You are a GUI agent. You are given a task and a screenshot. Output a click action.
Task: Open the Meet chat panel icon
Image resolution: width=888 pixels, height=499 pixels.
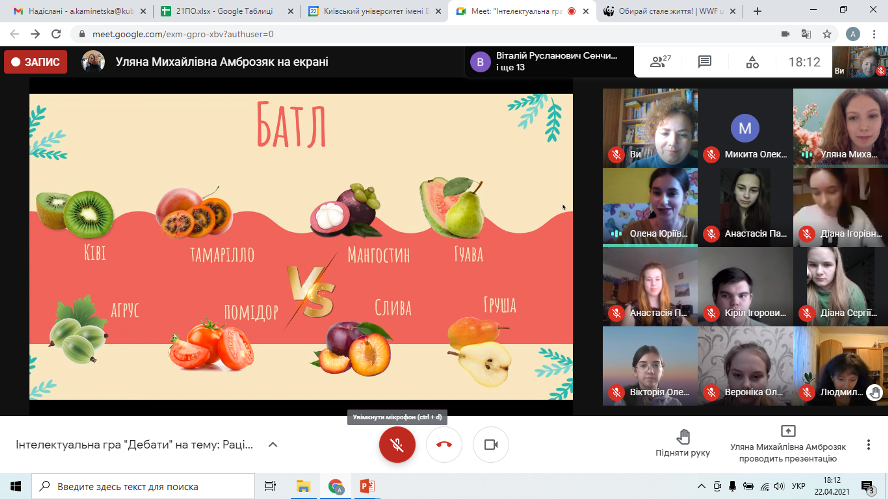pos(705,62)
